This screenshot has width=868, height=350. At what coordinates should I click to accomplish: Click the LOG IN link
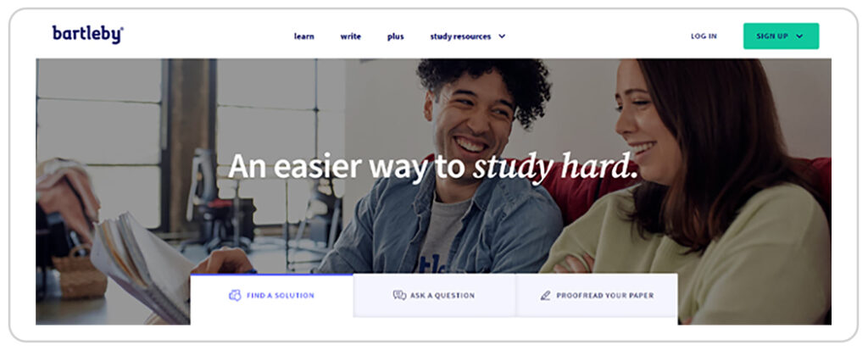coord(704,36)
